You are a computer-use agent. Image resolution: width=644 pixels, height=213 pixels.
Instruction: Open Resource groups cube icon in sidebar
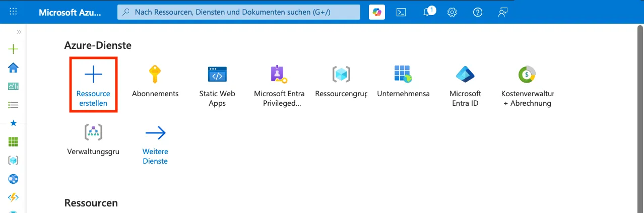click(x=14, y=161)
